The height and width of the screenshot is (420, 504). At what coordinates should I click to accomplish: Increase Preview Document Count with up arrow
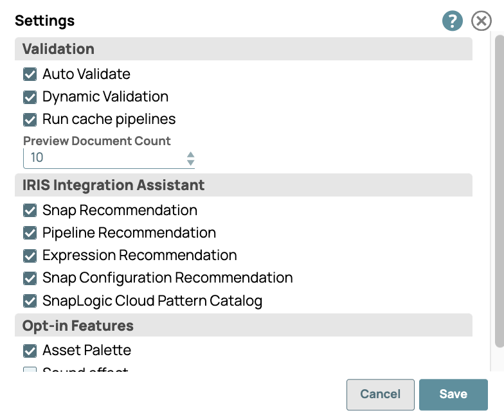point(190,154)
